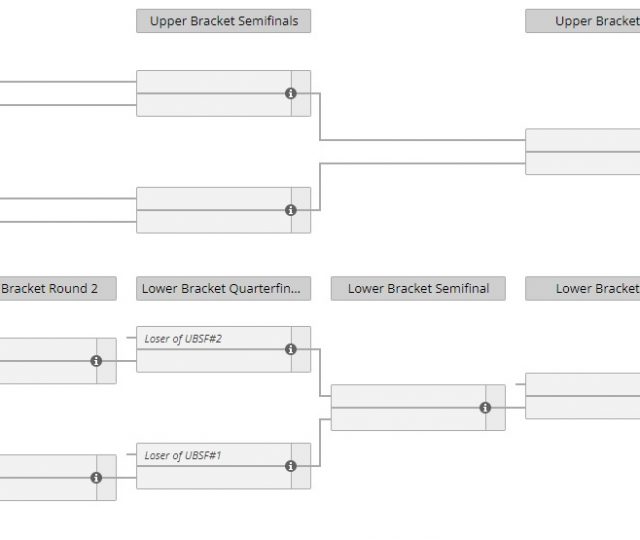Open info for the second Upper Bracket Semifinal match
Viewport: 640px width, 540px height.
(x=291, y=210)
